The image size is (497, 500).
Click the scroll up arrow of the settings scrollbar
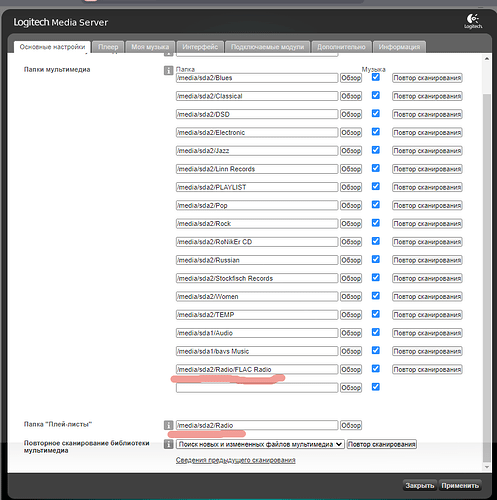tap(487, 59)
